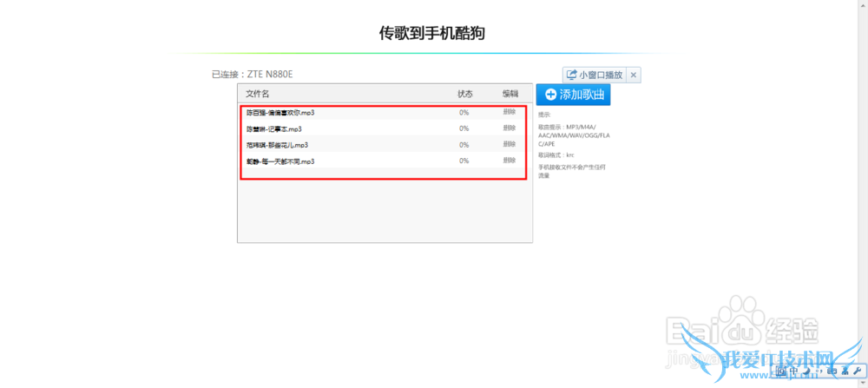Select file 陈百强-偏偏喜欢你.mp3

[x=280, y=112]
